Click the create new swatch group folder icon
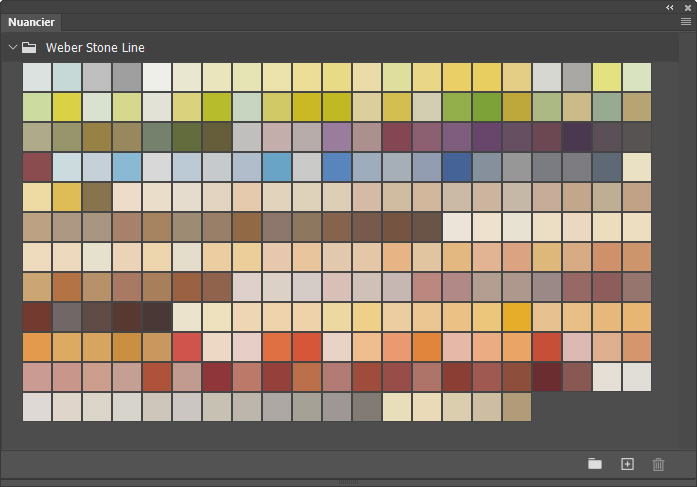697x487 pixels. click(595, 464)
